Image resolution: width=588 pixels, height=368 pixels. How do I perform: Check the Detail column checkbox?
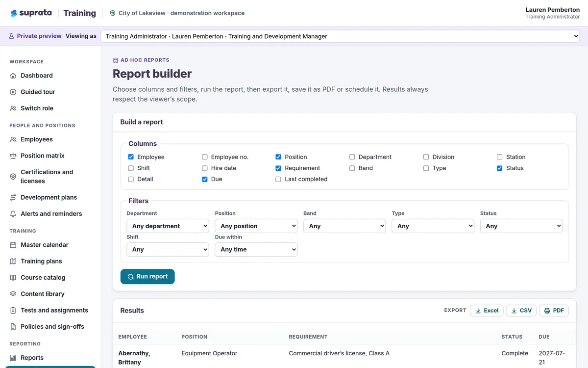[x=131, y=180]
